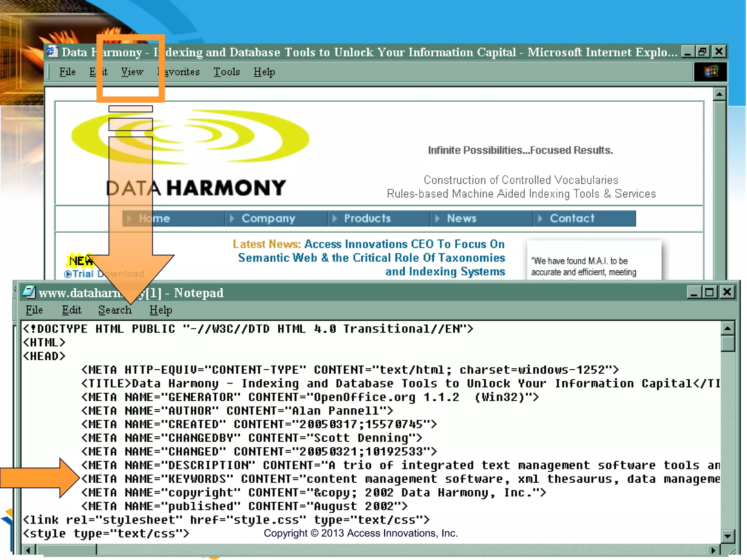Open the File menu in Internet Explorer
This screenshot has width=747, height=560.
[x=67, y=72]
